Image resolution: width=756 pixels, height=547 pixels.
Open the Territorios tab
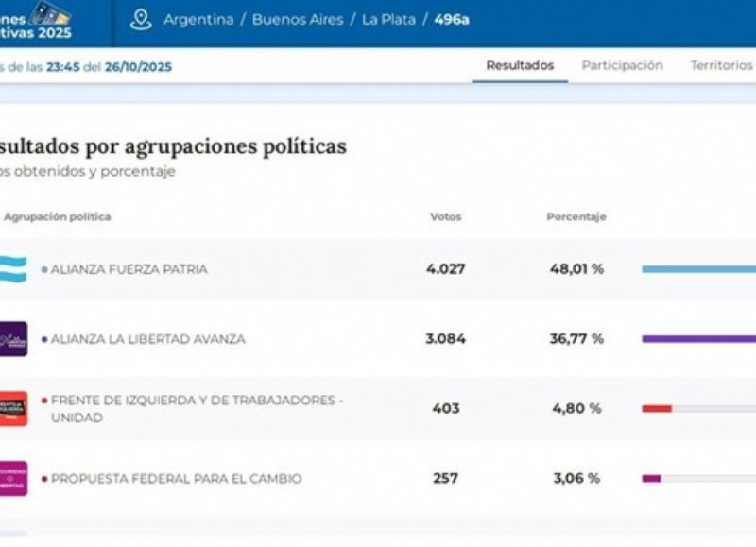tap(721, 65)
